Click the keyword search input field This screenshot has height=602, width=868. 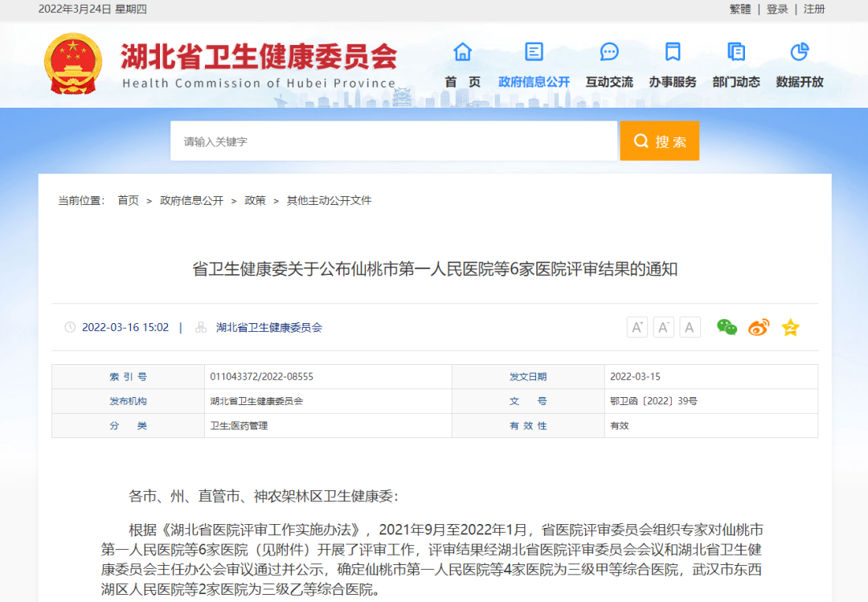(x=393, y=141)
